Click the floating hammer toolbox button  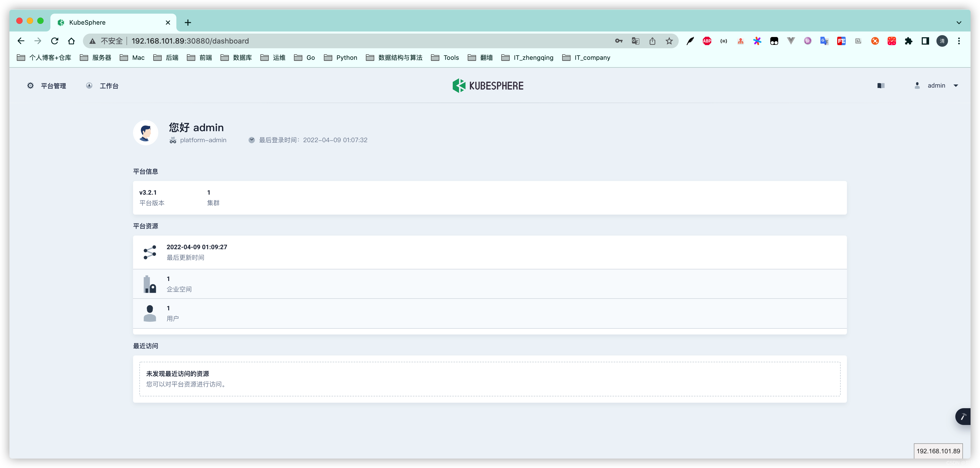(964, 417)
